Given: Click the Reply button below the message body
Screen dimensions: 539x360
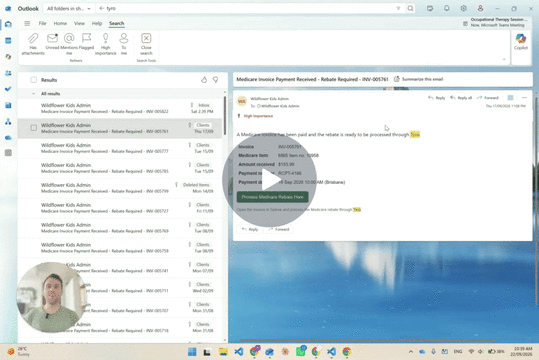Looking at the screenshot, I should point(250,229).
